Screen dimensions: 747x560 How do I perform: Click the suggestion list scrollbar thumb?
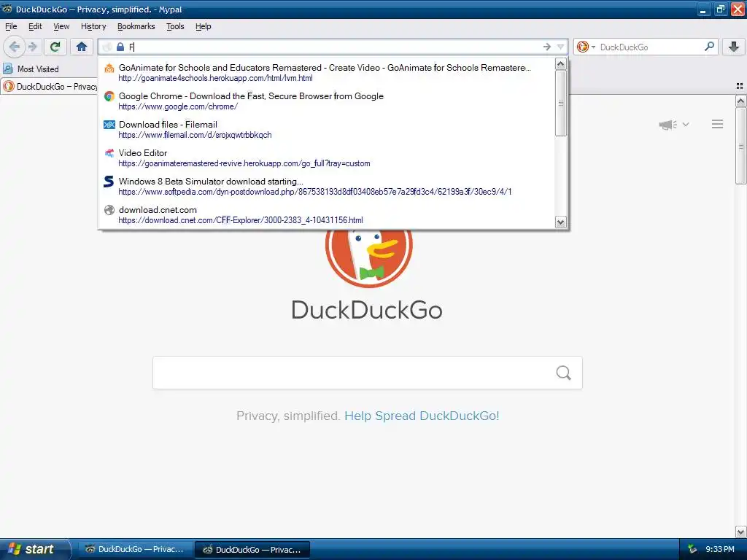tap(561, 104)
